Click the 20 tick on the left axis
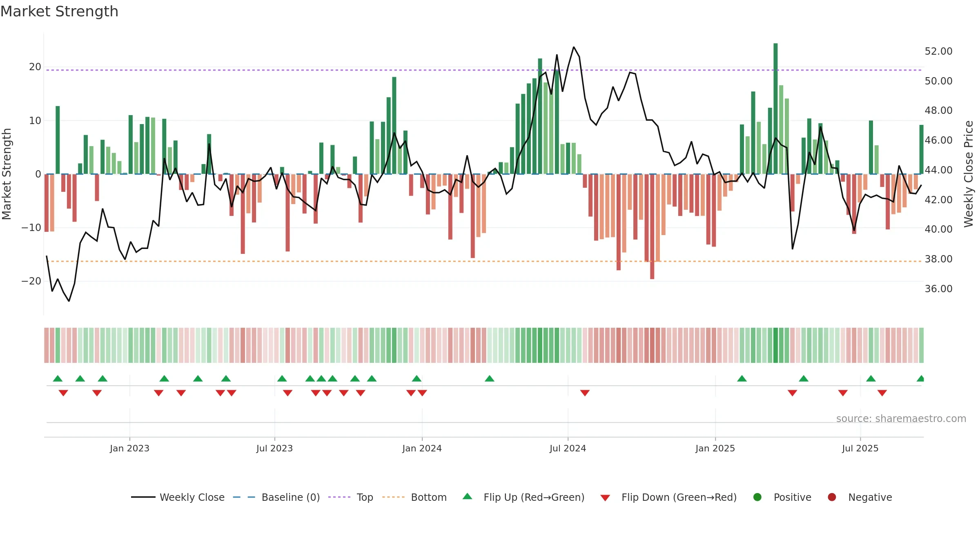This screenshot has height=551, width=980. (x=35, y=67)
